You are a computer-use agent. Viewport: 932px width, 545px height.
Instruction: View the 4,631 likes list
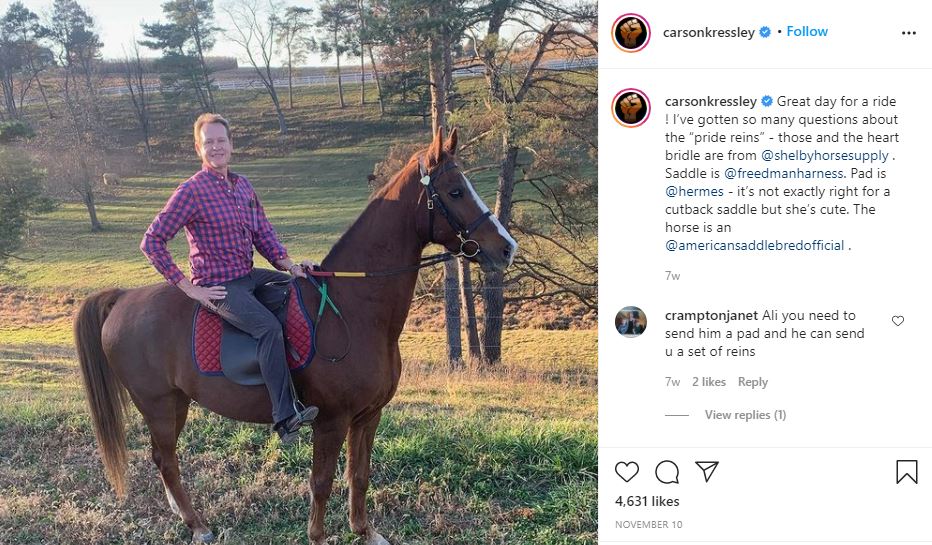(x=647, y=501)
